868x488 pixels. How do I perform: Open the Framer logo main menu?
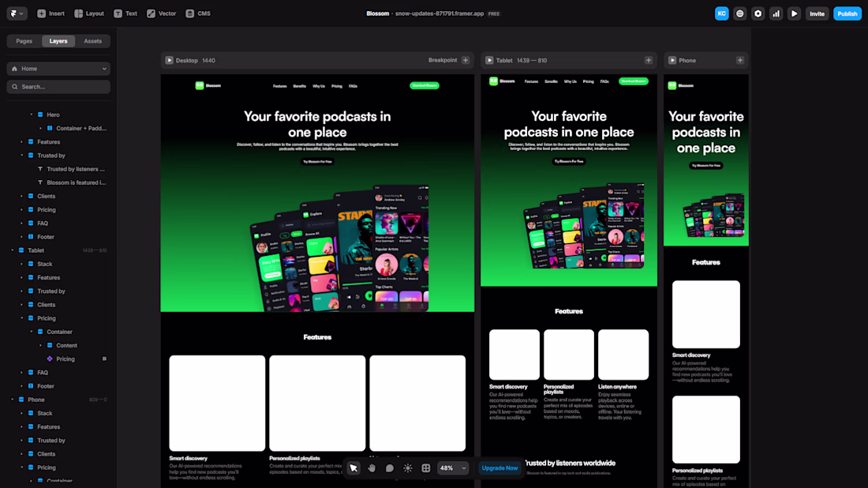pyautogui.click(x=17, y=13)
